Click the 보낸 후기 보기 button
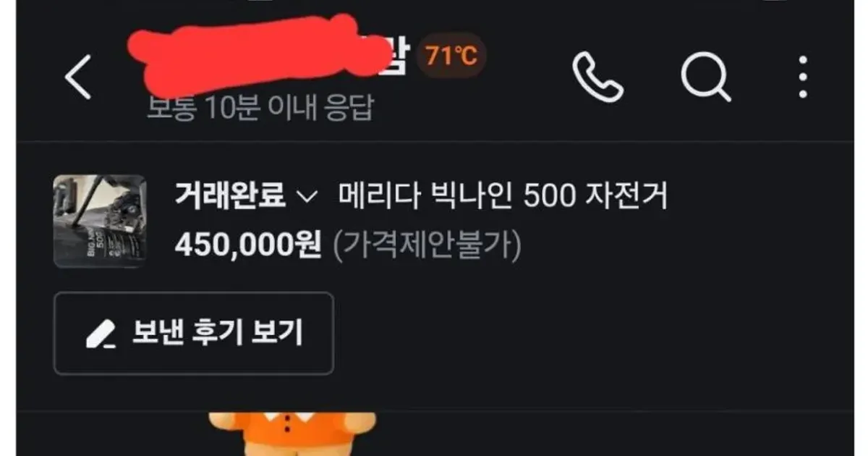 click(x=194, y=333)
